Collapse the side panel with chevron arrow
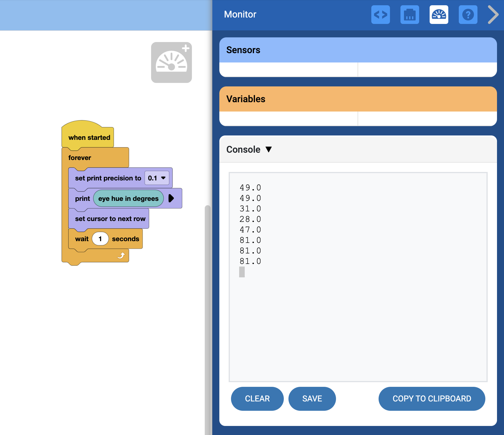Screen dimensions: 504x435 (x=493, y=15)
